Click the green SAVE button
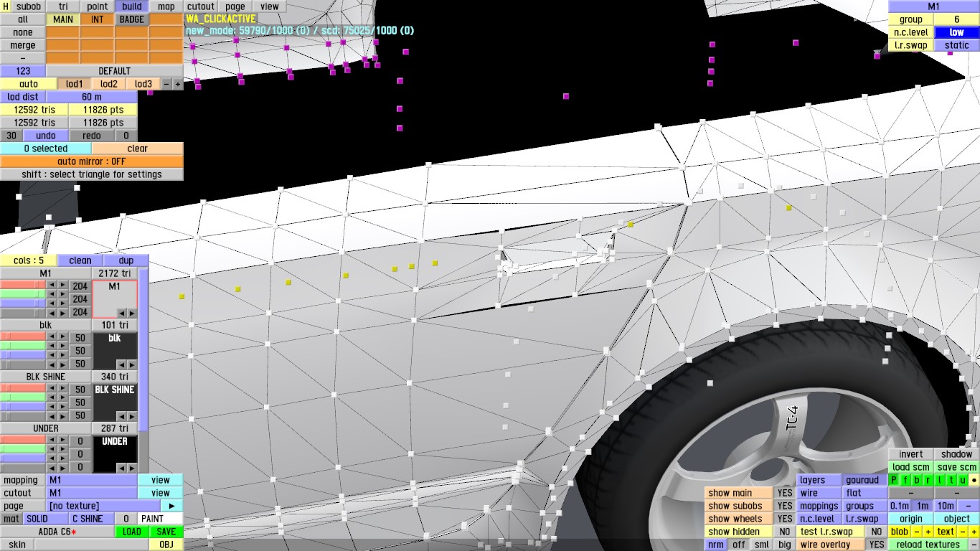This screenshot has width=980, height=551. [x=166, y=532]
